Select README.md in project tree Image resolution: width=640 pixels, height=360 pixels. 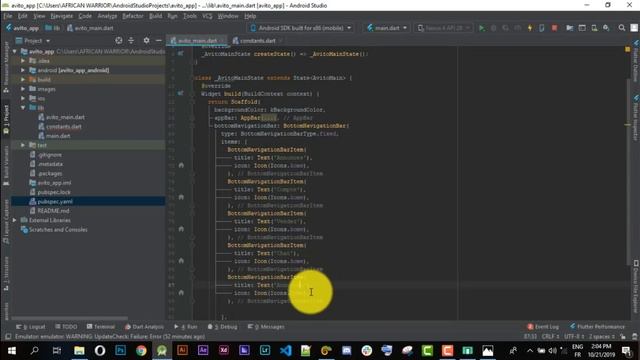[53, 211]
